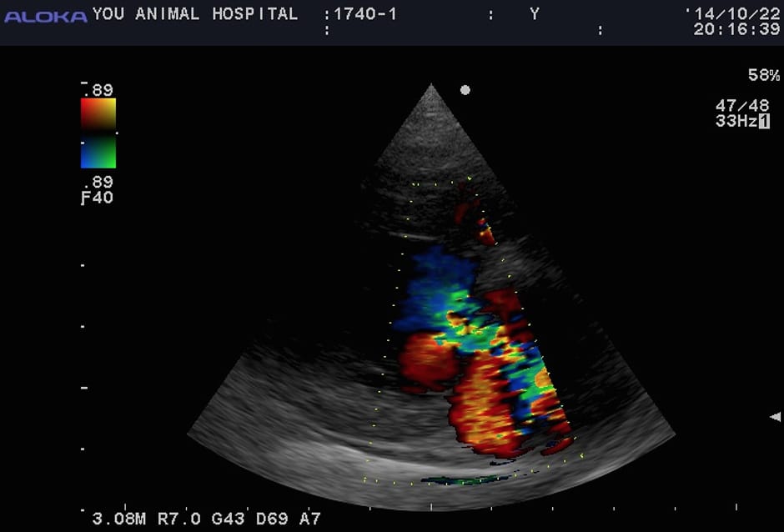Click the focus position arrow marker
Screen dimensions: 784x532
775,416
